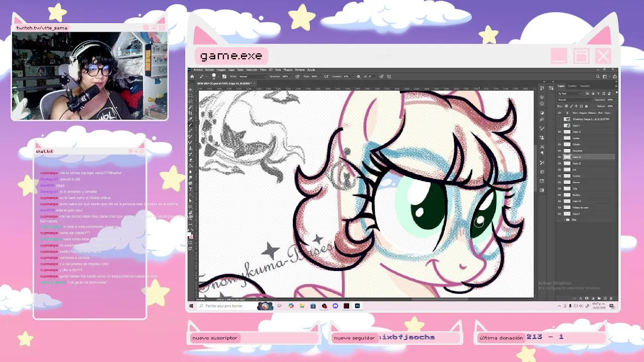Viewport: 644px width, 362px height.
Task: Hide the Paleta de color layer
Action: pos(559,207)
